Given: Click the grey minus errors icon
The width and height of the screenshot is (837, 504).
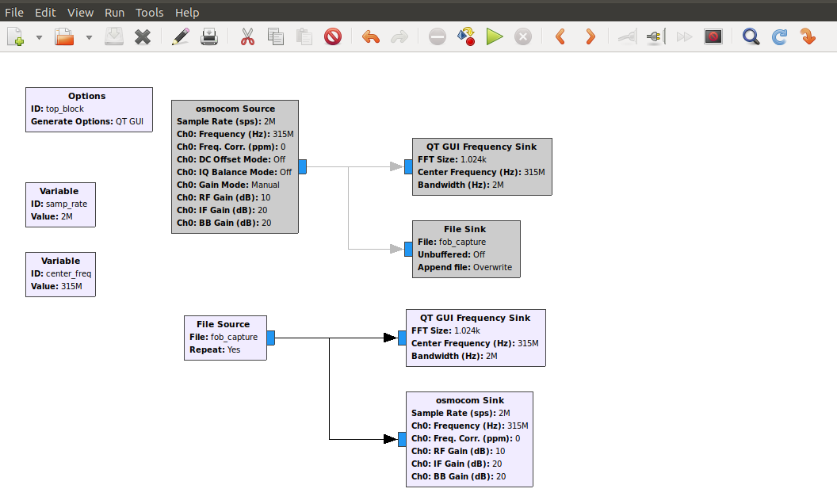Looking at the screenshot, I should (438, 36).
